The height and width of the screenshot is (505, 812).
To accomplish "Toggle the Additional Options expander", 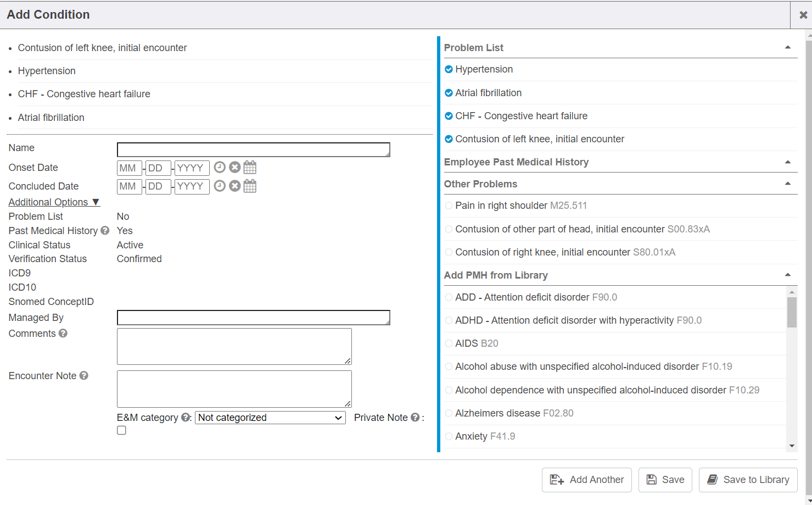I will pos(54,202).
